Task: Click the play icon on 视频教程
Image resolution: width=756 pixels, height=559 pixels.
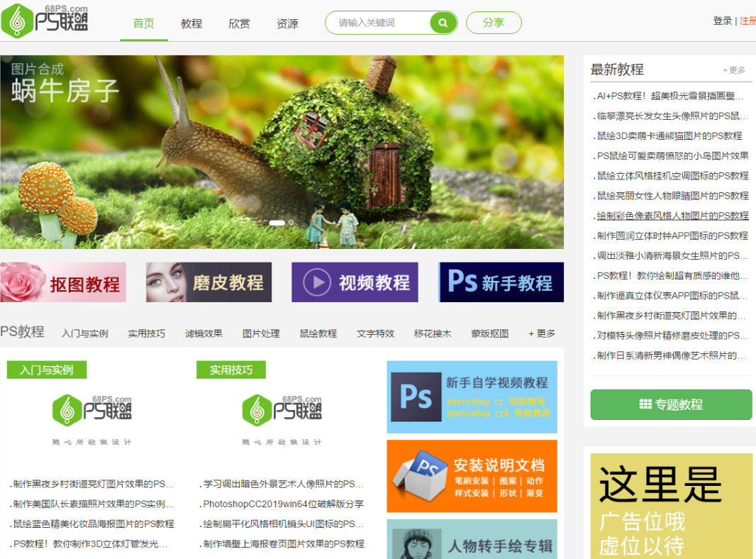Action: click(317, 282)
